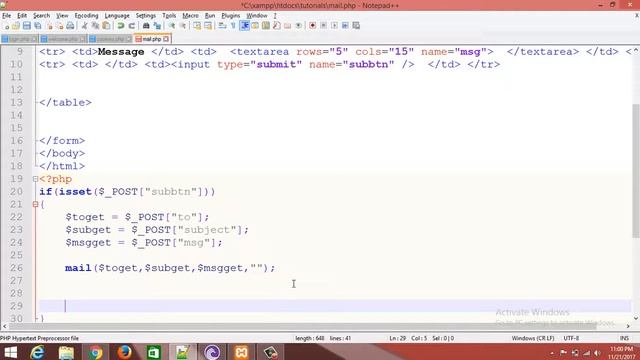640x360 pixels.
Task: Show the Document Map panel icon
Action: [266, 26]
